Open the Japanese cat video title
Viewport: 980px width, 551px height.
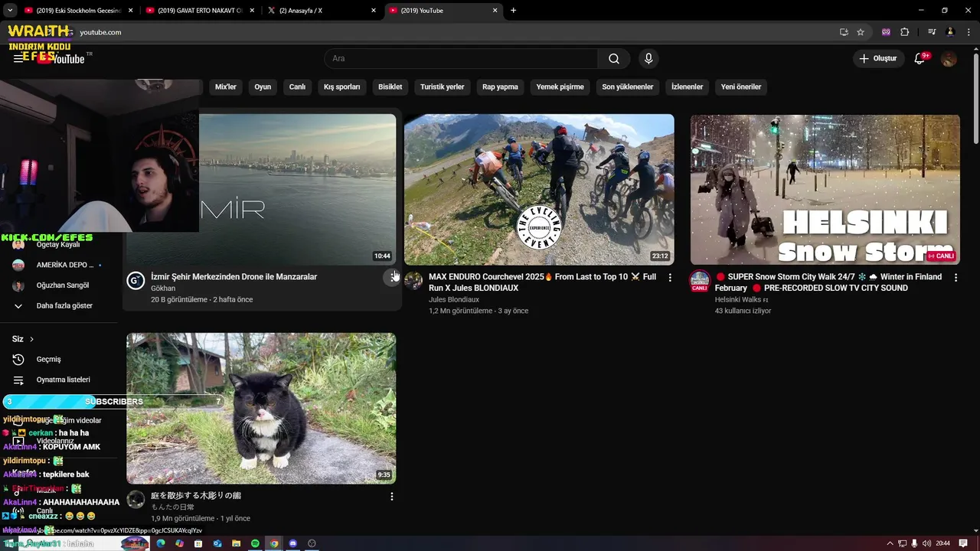196,496
